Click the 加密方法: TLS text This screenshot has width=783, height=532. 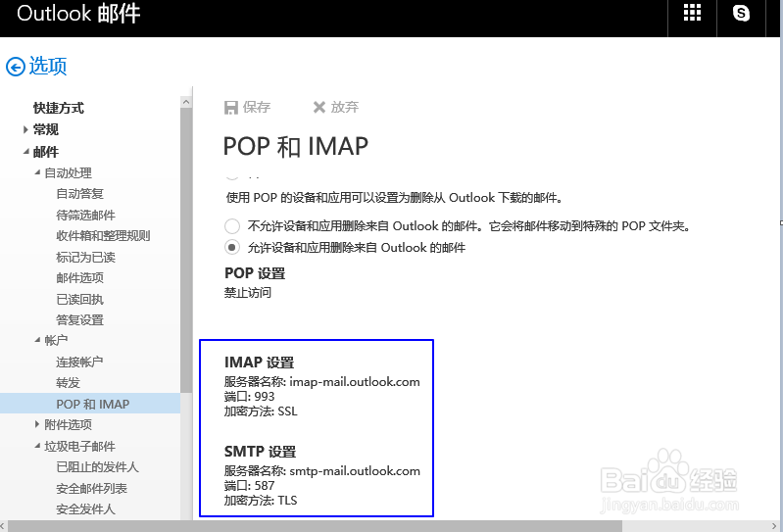click(x=261, y=500)
